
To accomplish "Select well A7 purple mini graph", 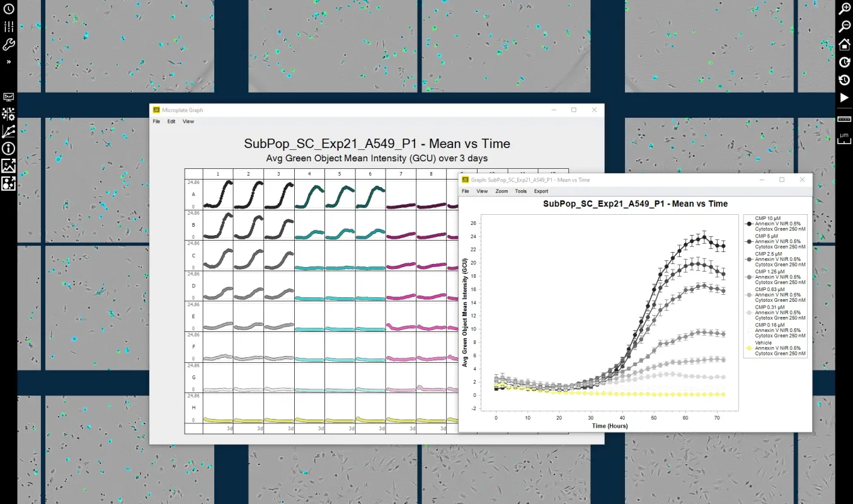I will (401, 194).
